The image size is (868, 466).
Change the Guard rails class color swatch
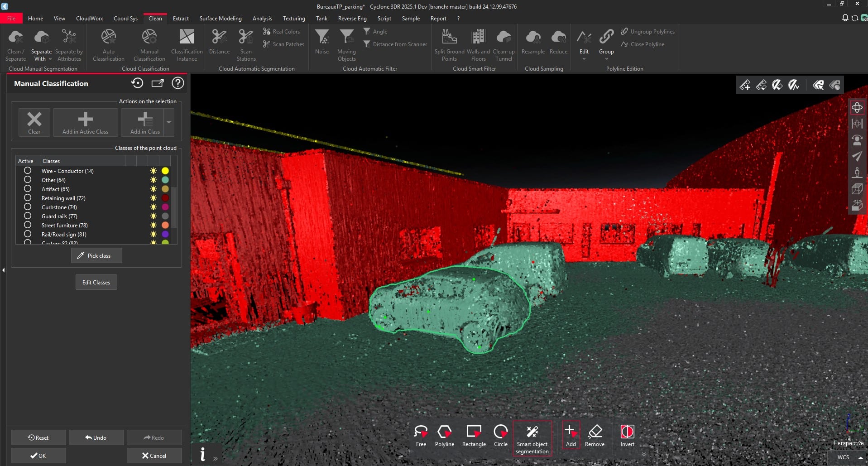coord(165,216)
